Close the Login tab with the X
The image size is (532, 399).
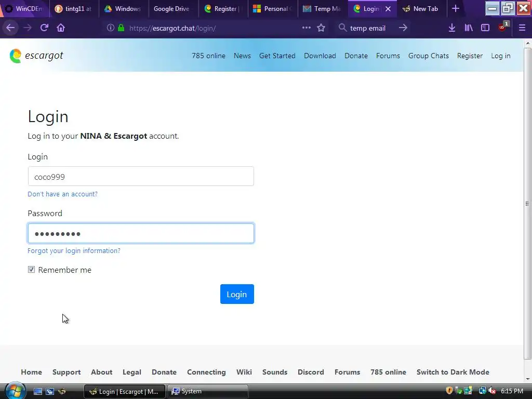pos(388,9)
